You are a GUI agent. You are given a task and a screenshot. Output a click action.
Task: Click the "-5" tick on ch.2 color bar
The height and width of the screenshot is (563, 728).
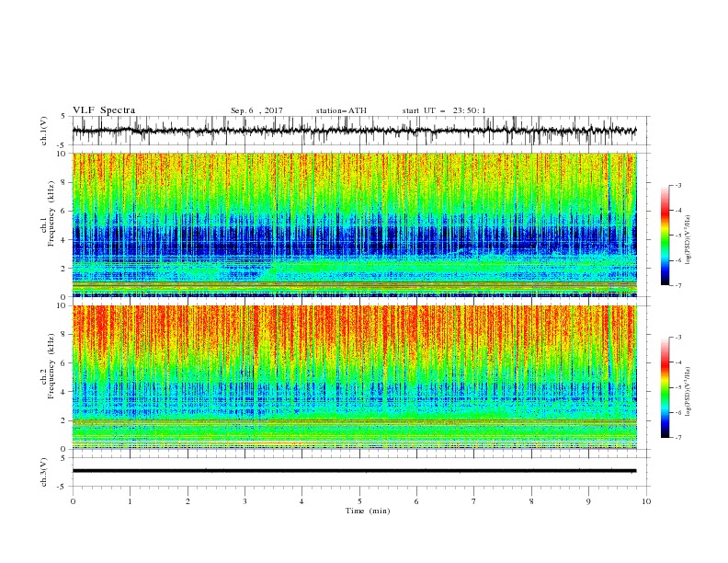tap(677, 387)
